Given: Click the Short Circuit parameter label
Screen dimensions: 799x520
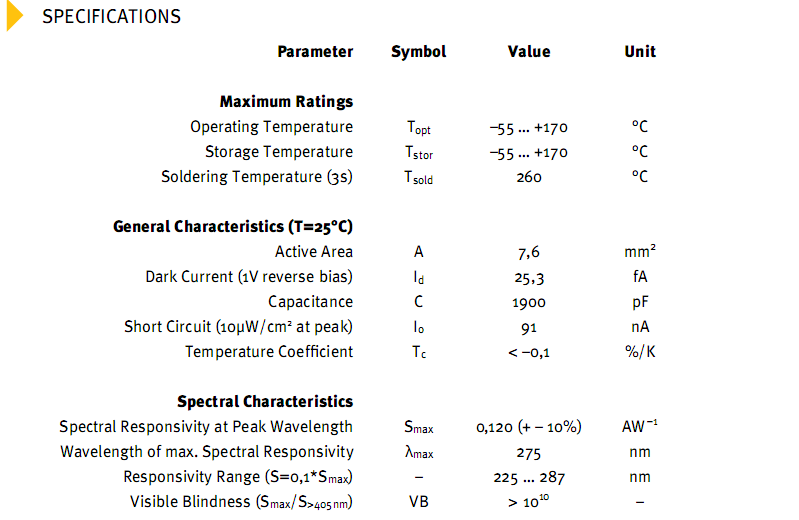Looking at the screenshot, I should point(238,327).
